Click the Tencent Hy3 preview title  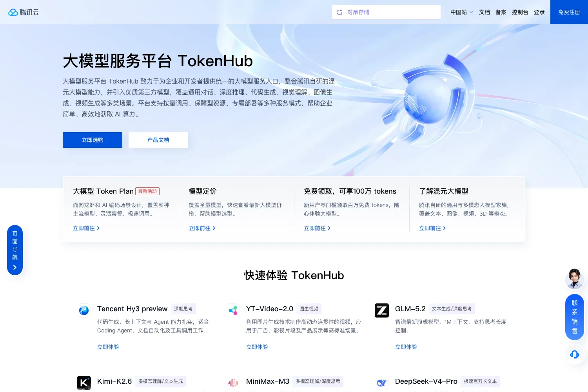tap(132, 309)
